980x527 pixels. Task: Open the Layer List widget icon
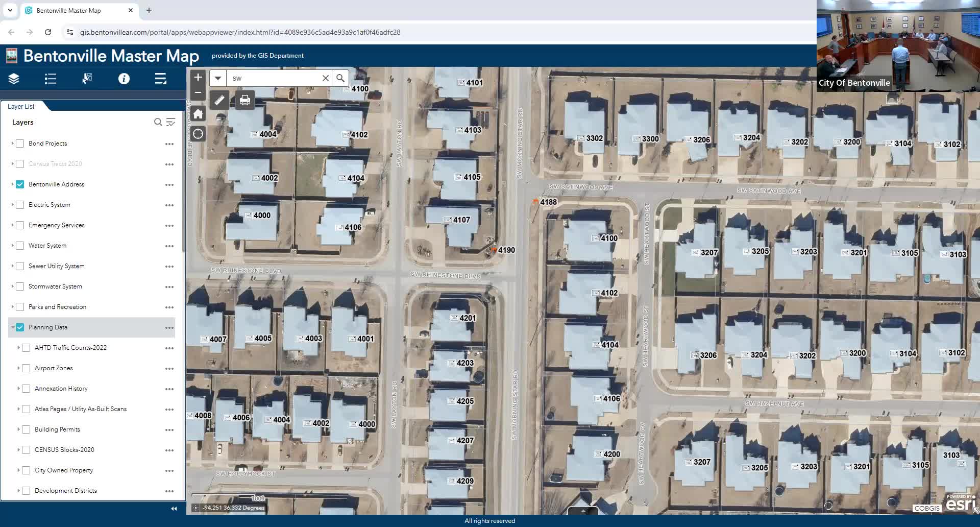pos(14,79)
